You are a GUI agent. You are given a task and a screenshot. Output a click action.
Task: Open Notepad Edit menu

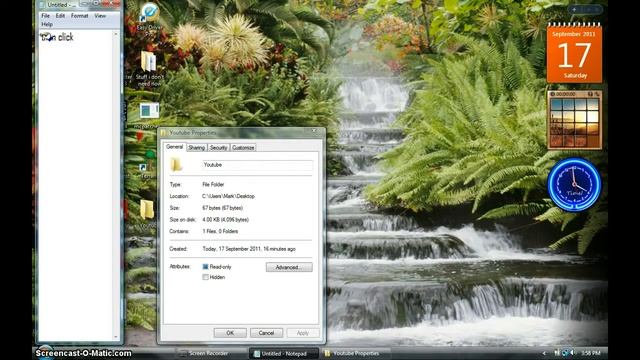pos(60,16)
